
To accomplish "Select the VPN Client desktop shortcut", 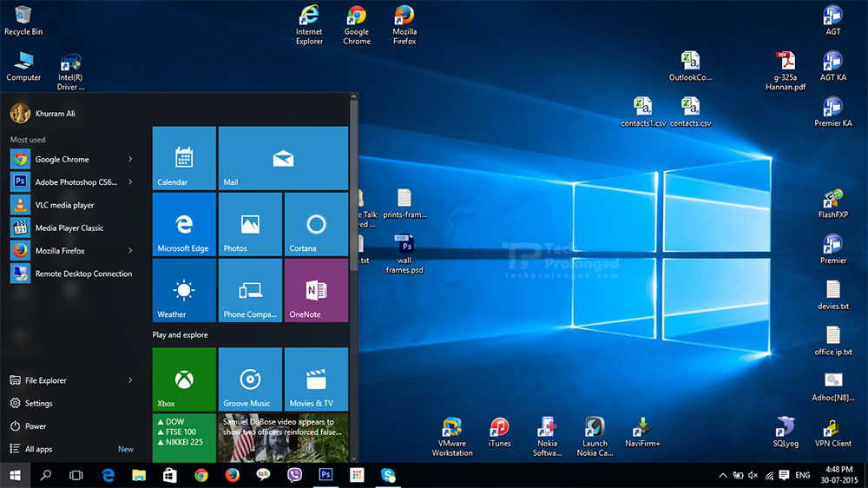I will (x=832, y=432).
